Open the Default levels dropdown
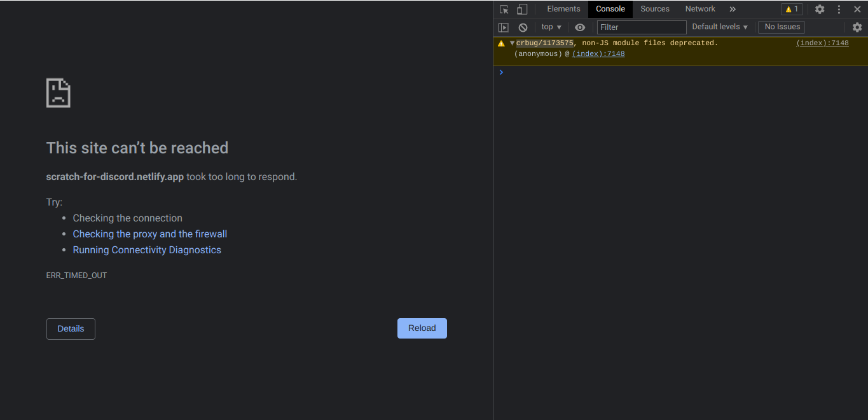Image resolution: width=868 pixels, height=420 pixels. pos(719,27)
